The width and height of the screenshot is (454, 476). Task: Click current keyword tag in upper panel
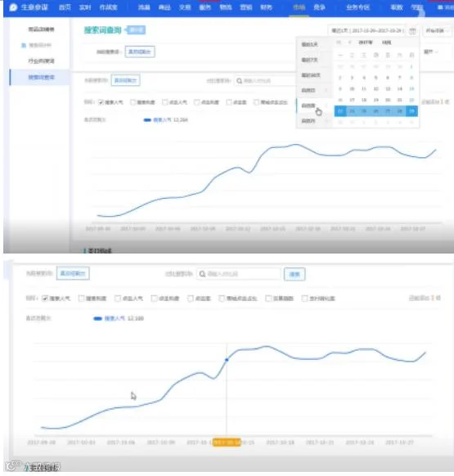tap(125, 80)
